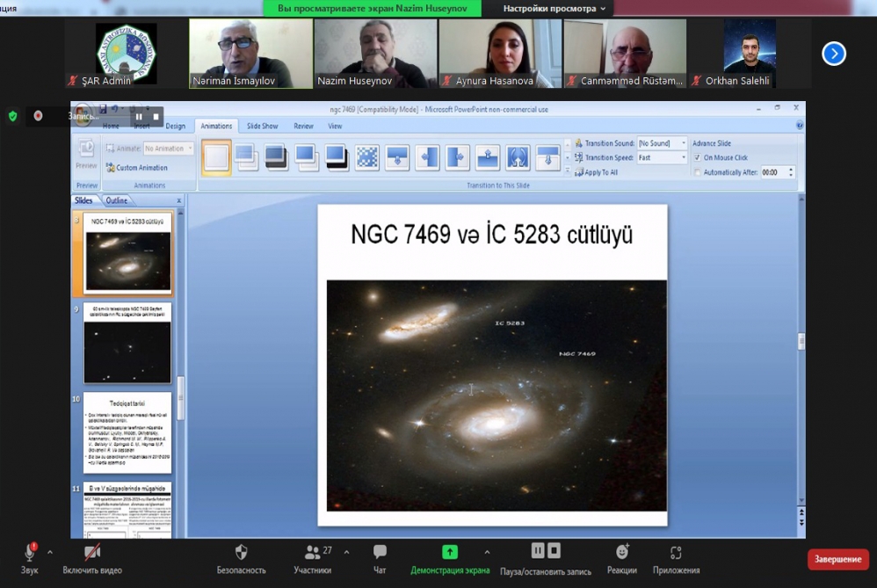Toggle the On Mouse Click checkbox
The height and width of the screenshot is (588, 877).
pyautogui.click(x=697, y=158)
